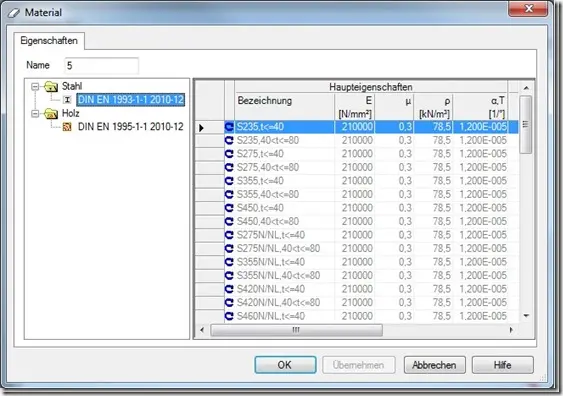The height and width of the screenshot is (396, 563).
Task: Click the material icon beside S275,40<t<=80
Action: (229, 167)
